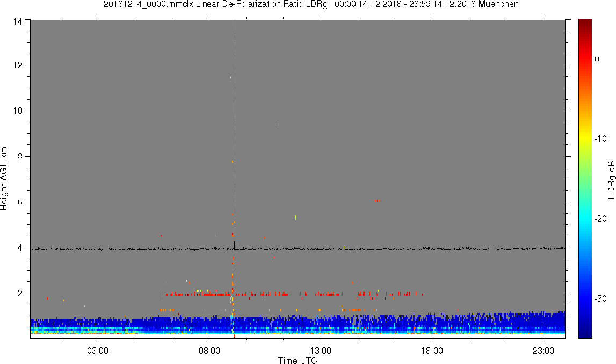Click the '08:00' time axis label
Viewport: 616px width, 364px height.
[209, 351]
